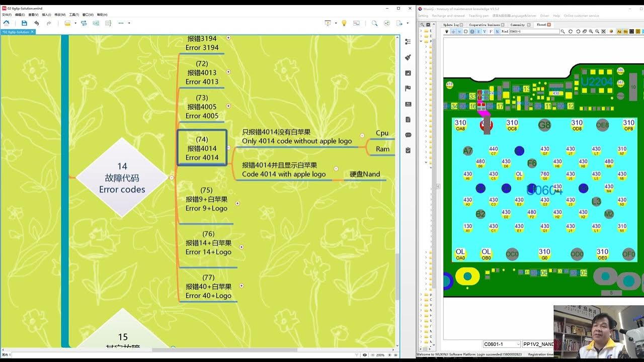Toggle the V option in Wuxinji toolbar

(x=485, y=31)
